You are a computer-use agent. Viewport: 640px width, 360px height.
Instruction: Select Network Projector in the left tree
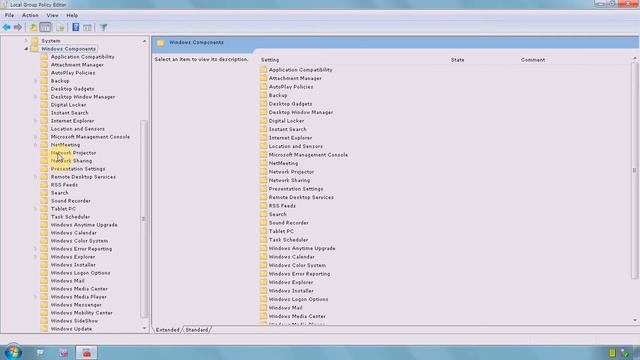coord(73,153)
